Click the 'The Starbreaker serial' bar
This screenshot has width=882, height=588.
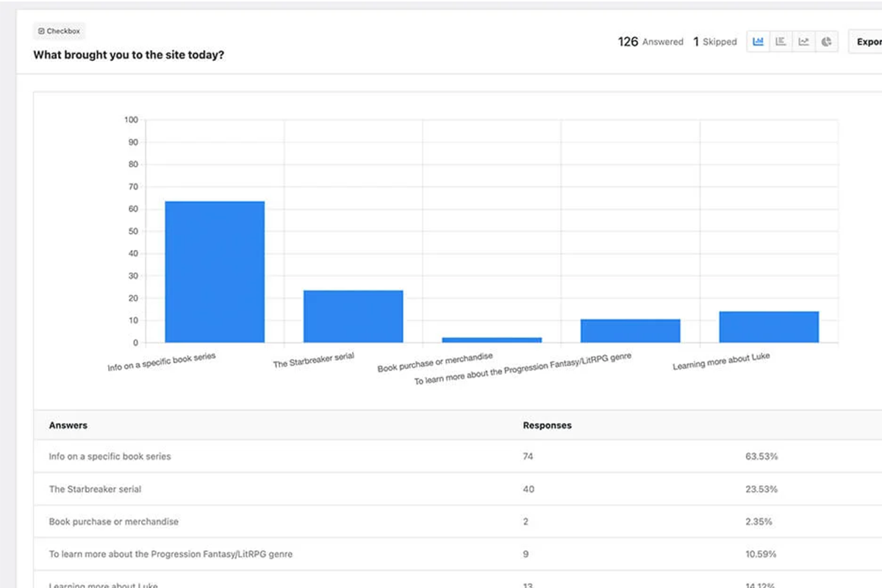(x=353, y=317)
